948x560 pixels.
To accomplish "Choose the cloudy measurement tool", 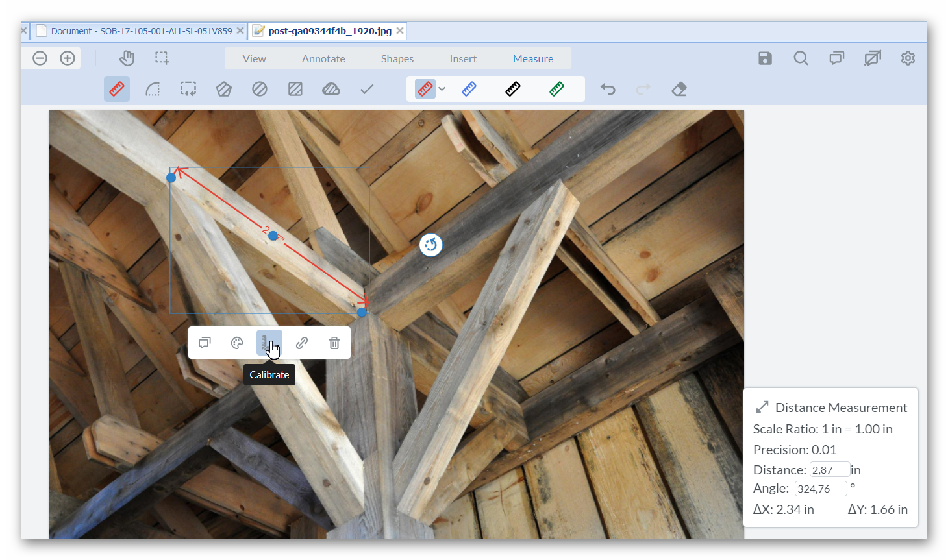I will point(331,90).
